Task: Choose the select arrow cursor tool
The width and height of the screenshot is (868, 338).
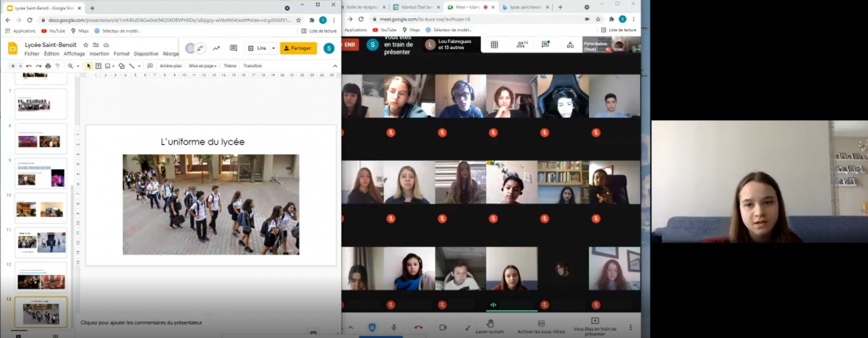Action: coord(89,66)
